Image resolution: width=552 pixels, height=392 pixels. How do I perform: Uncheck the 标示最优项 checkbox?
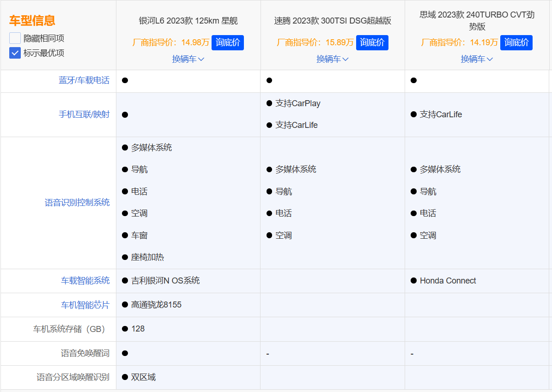(15, 53)
